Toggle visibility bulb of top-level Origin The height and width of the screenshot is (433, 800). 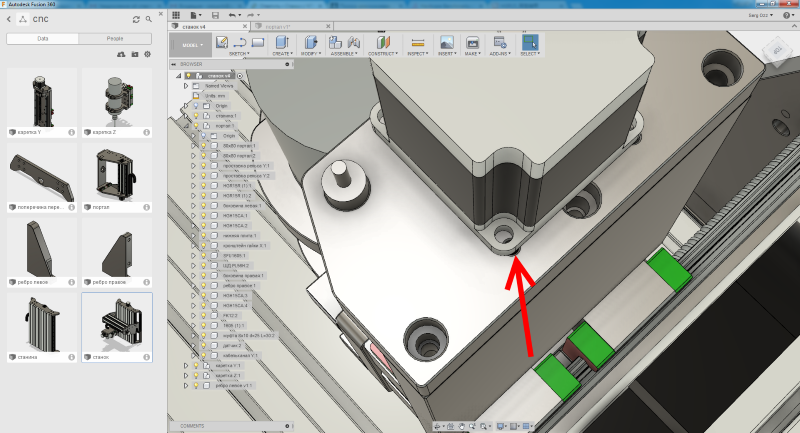[x=196, y=106]
